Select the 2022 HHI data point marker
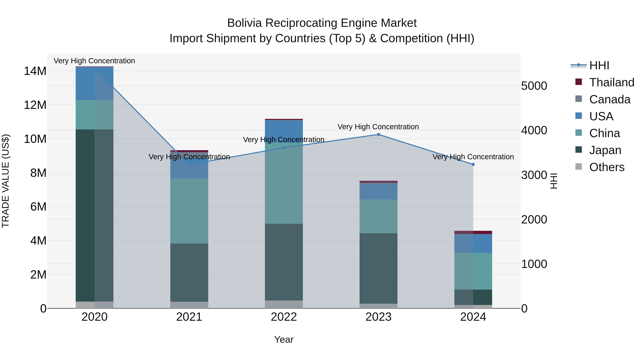The image size is (644, 362). click(x=284, y=148)
